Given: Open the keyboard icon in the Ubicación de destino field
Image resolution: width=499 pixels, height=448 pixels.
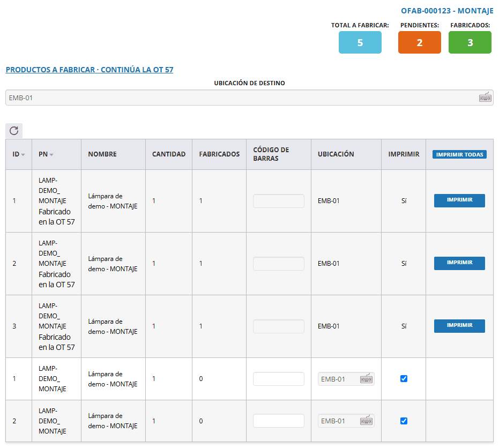Looking at the screenshot, I should click(x=485, y=98).
